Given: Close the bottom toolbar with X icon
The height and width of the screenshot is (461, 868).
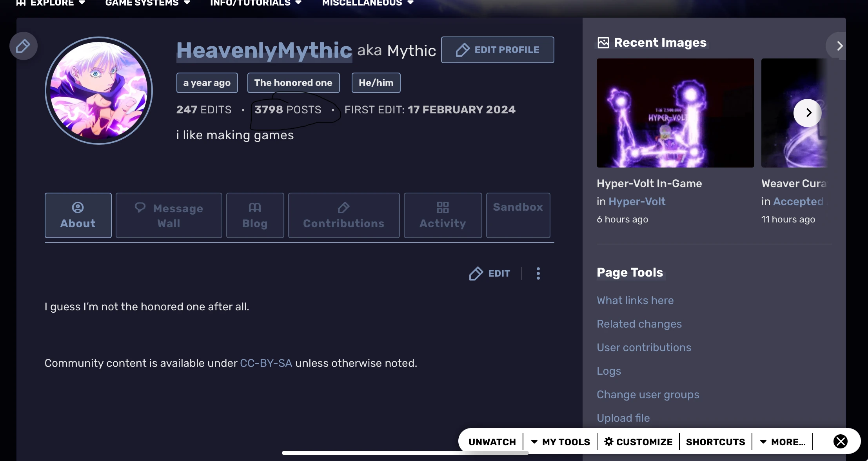Looking at the screenshot, I should click(x=841, y=441).
